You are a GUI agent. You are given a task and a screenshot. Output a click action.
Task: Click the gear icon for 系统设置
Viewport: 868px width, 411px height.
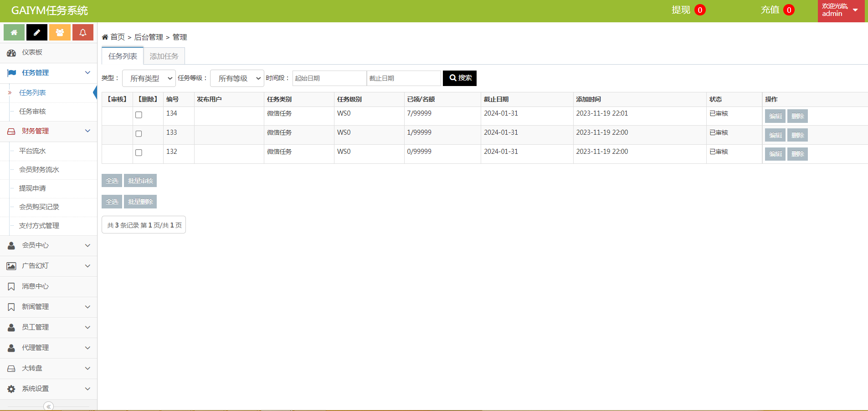[11, 389]
